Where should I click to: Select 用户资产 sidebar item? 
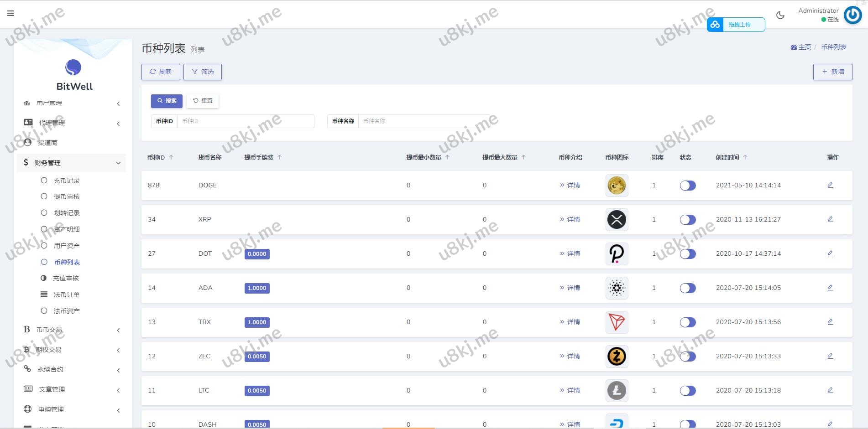pyautogui.click(x=67, y=246)
